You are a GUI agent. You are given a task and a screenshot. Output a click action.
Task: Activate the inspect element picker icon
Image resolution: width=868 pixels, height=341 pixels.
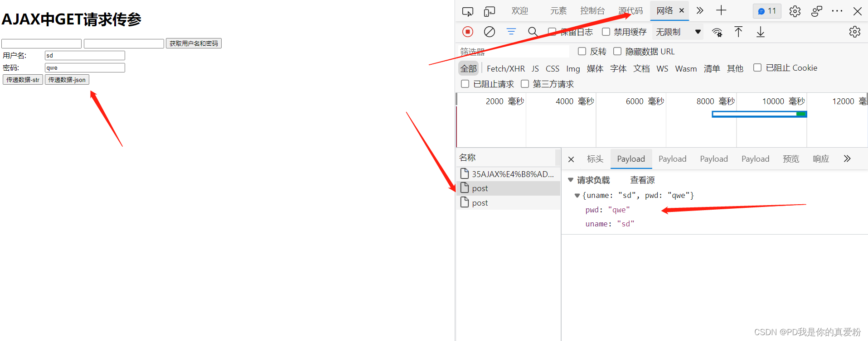pos(468,11)
